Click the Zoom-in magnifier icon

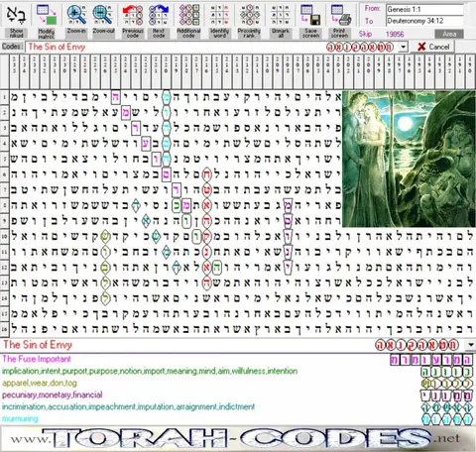point(76,15)
